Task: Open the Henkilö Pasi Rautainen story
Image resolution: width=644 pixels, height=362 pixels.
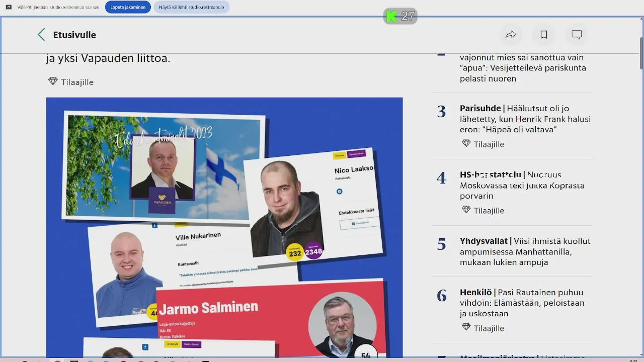Action: point(522,303)
